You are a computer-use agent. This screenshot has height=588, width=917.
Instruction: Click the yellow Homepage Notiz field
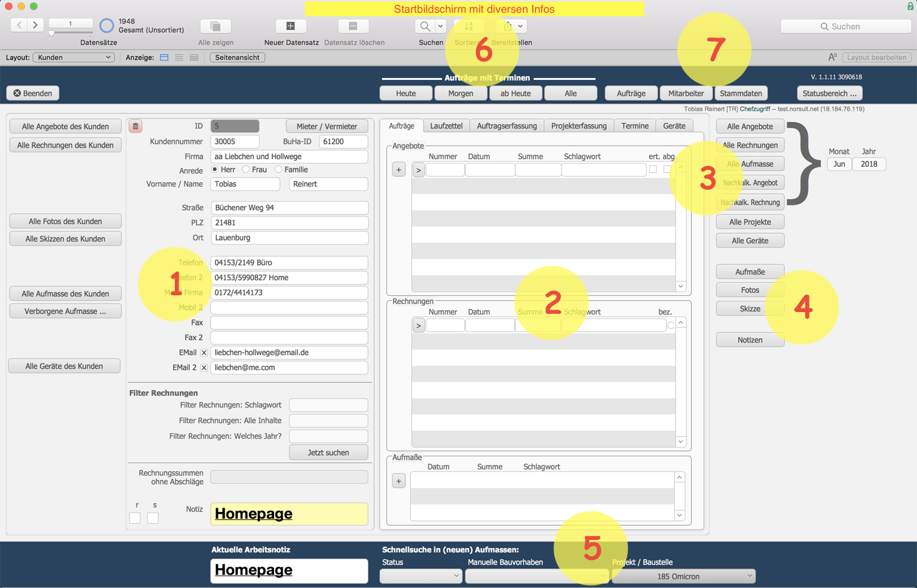(289, 514)
